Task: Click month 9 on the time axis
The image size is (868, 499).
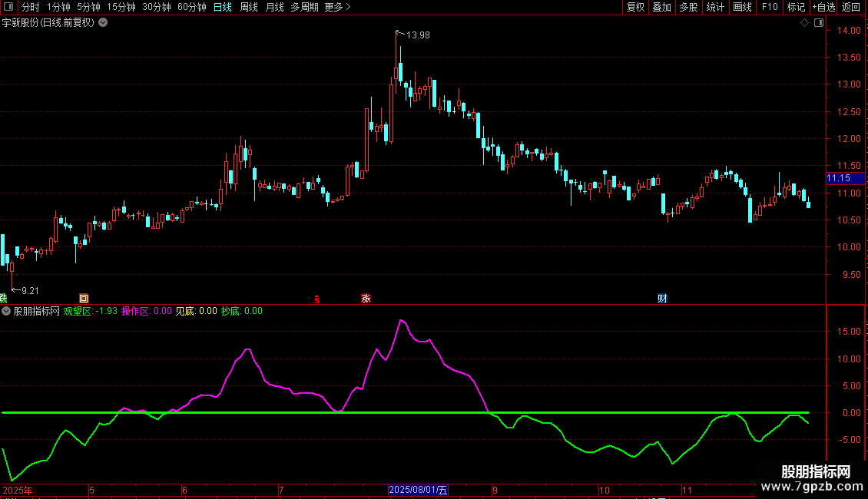Action: 495,490
